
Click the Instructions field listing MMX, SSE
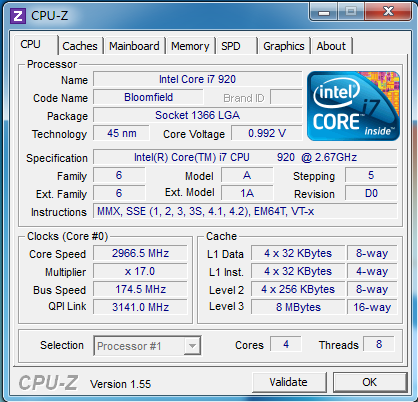245,211
